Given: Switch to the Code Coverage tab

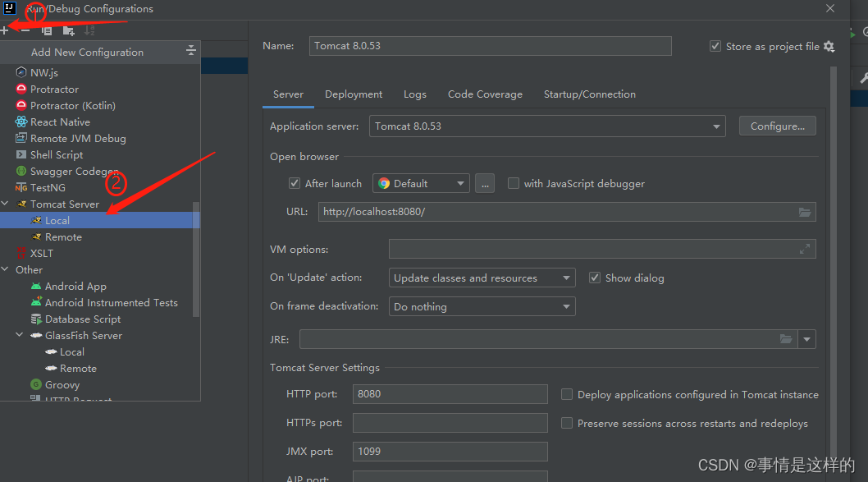Looking at the screenshot, I should pos(485,94).
